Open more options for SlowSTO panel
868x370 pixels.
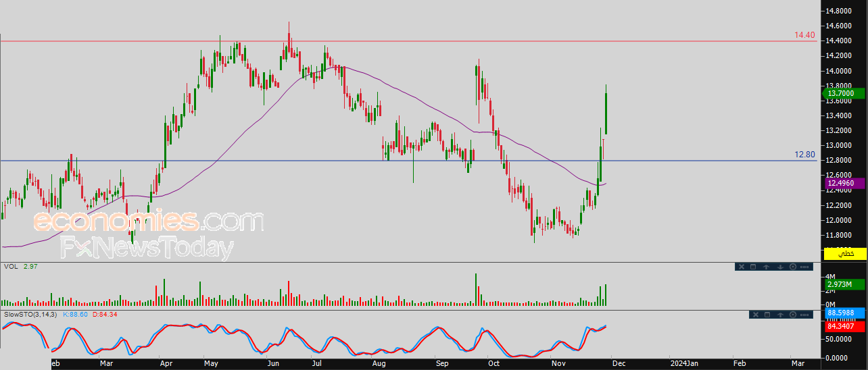pos(804,315)
